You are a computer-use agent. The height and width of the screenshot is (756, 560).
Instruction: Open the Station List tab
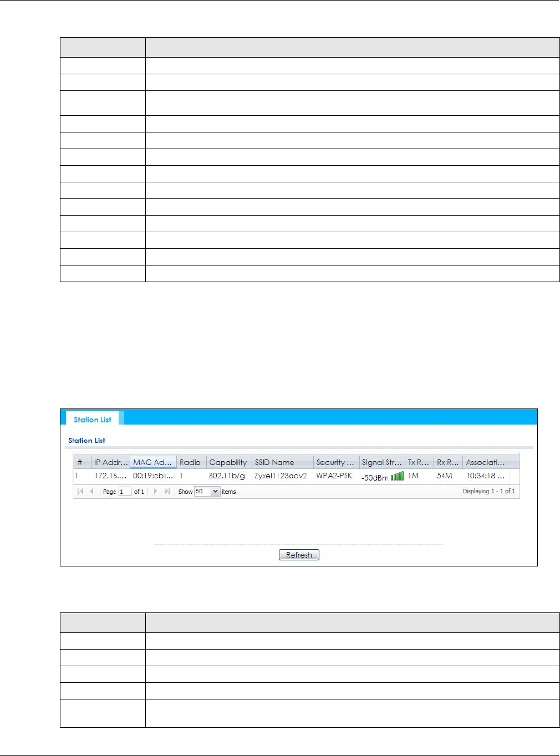click(x=93, y=420)
